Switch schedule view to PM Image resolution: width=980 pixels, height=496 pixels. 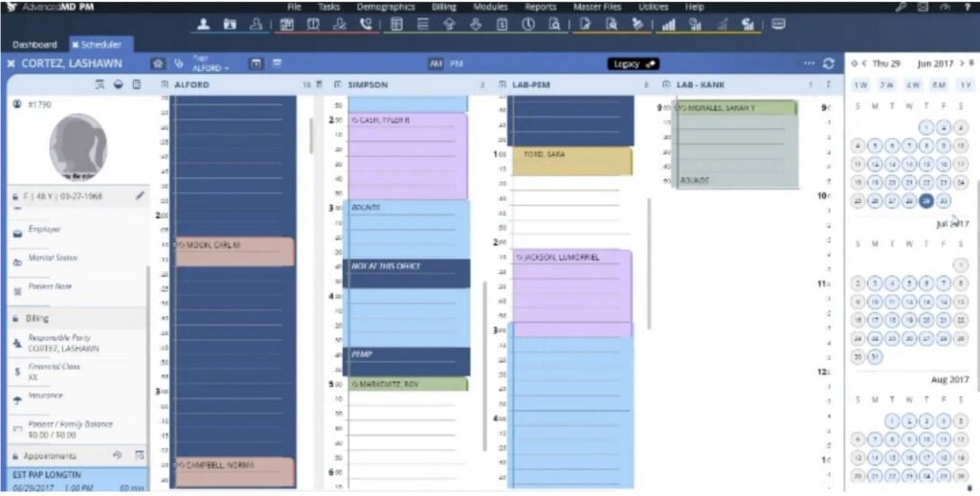coord(457,63)
